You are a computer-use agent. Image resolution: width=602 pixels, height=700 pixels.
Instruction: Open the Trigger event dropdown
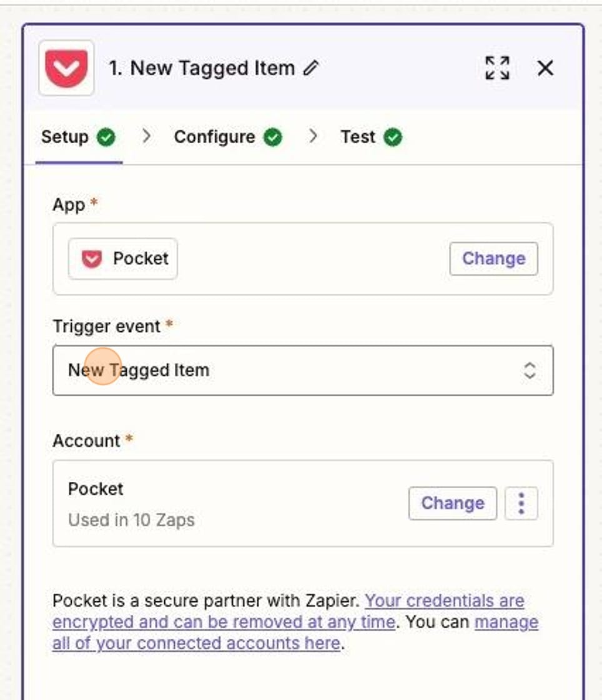303,370
